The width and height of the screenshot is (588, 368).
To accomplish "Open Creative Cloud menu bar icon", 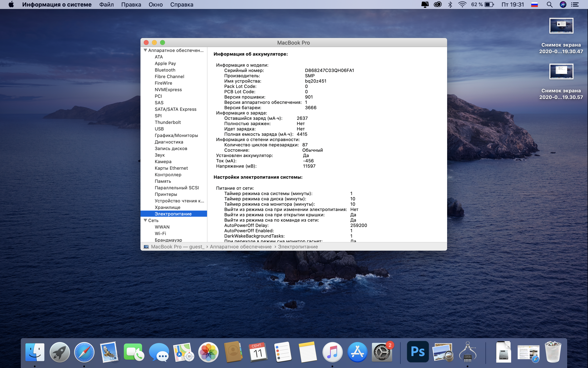I will tap(438, 4).
